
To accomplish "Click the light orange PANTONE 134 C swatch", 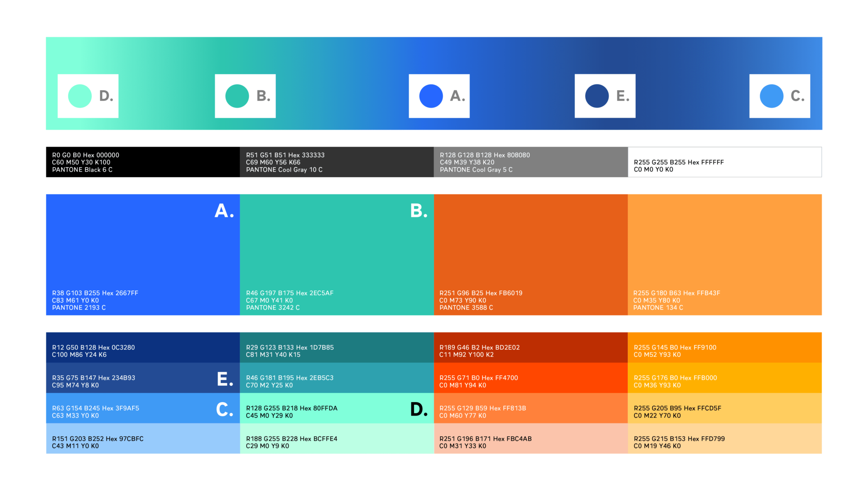I will pos(725,254).
